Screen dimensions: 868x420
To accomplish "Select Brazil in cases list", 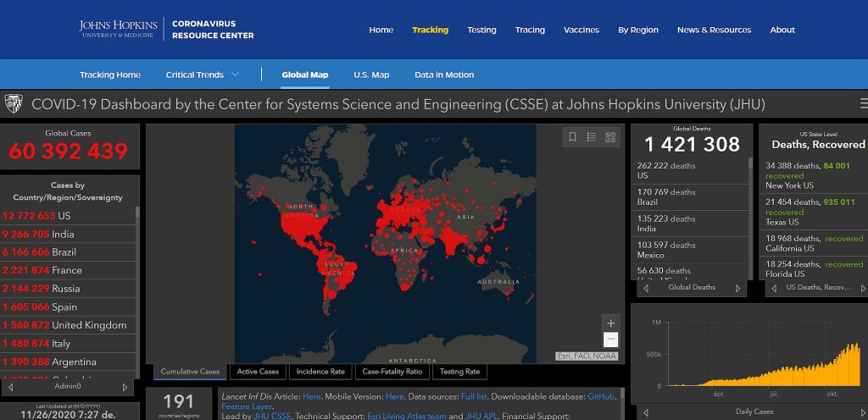I will tap(68, 252).
